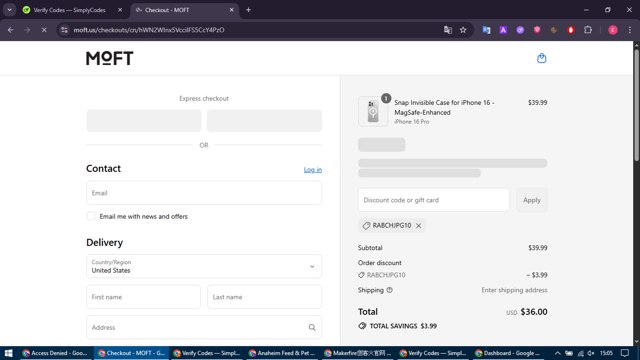Click the translate page icon
640x360 pixels.
click(x=448, y=30)
